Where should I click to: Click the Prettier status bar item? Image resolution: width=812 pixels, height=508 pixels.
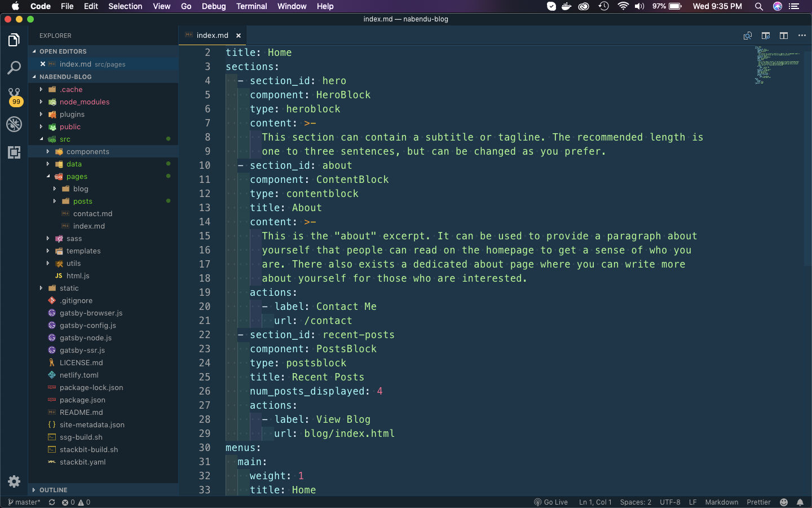tap(758, 502)
